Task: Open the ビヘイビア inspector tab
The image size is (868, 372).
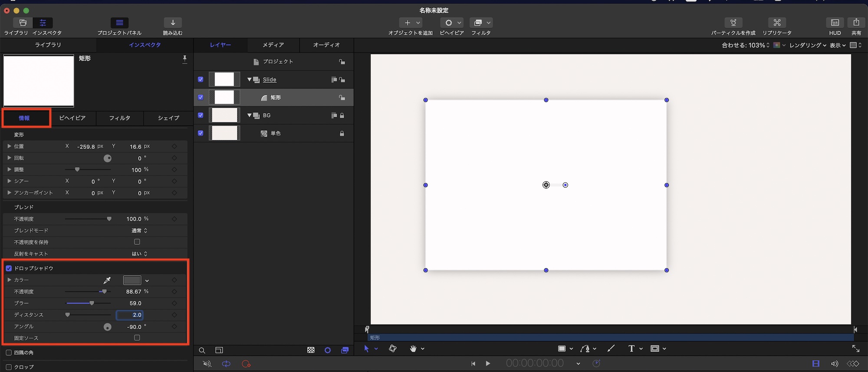Action: [72, 118]
